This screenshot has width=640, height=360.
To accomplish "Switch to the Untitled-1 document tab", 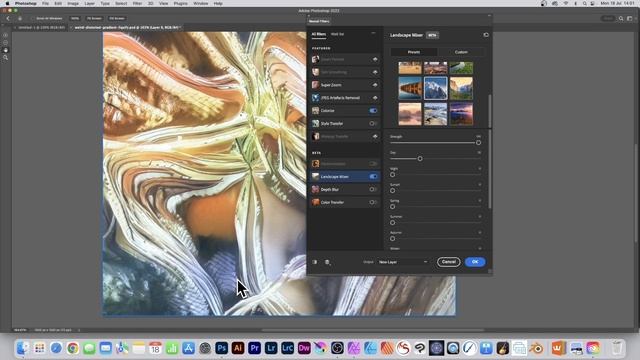I will pyautogui.click(x=41, y=27).
